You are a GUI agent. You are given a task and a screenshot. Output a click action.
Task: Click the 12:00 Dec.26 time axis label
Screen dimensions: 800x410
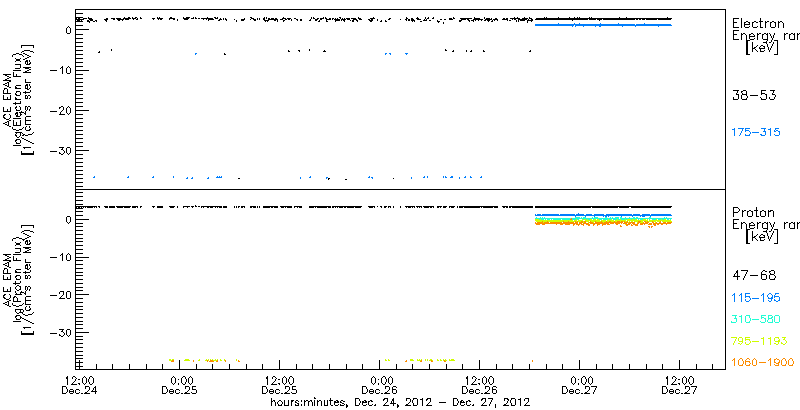[x=480, y=386]
